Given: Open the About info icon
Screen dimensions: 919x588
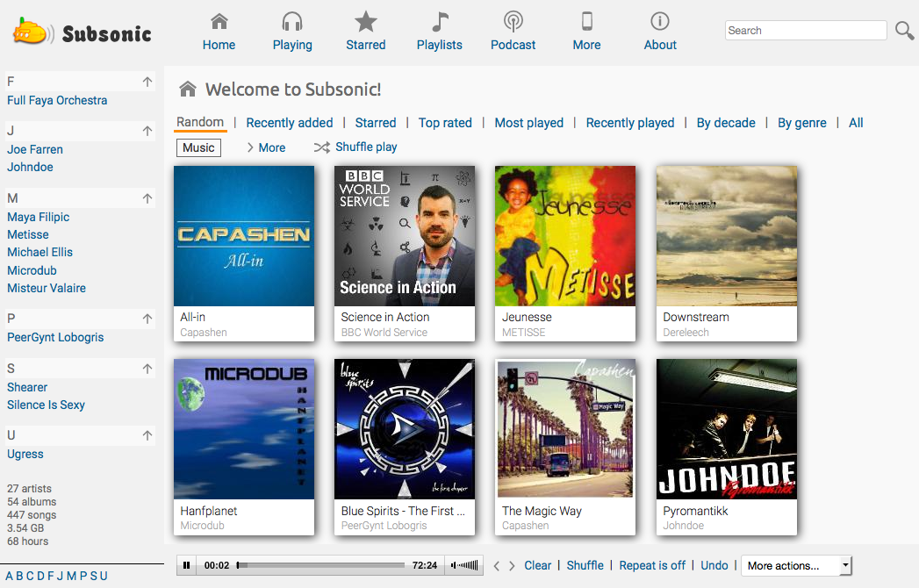Looking at the screenshot, I should click(660, 22).
